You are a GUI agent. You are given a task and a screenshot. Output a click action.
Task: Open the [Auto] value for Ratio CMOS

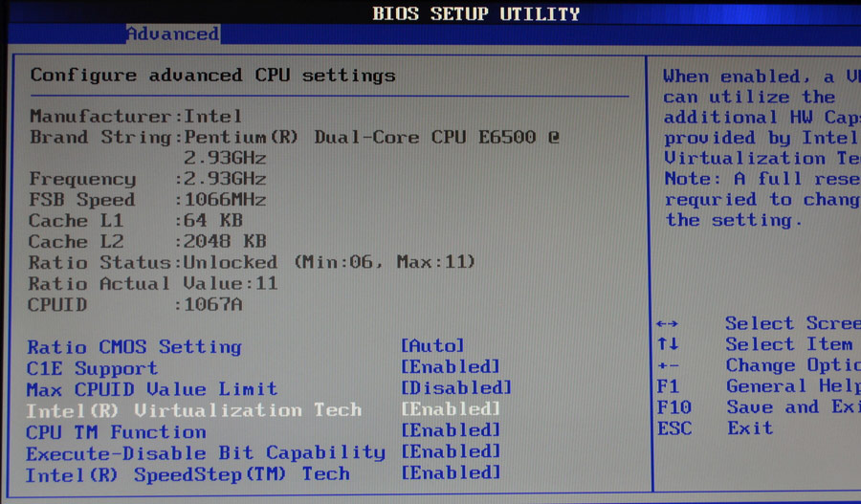(x=432, y=345)
